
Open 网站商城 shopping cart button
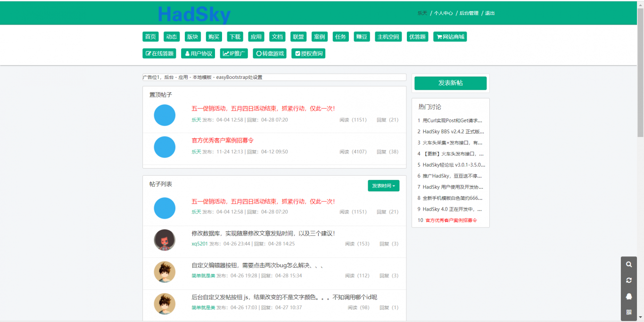pos(450,37)
